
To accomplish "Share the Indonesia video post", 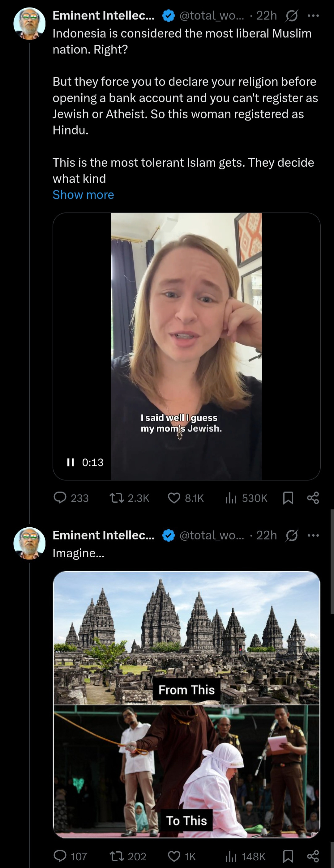I will [x=313, y=498].
